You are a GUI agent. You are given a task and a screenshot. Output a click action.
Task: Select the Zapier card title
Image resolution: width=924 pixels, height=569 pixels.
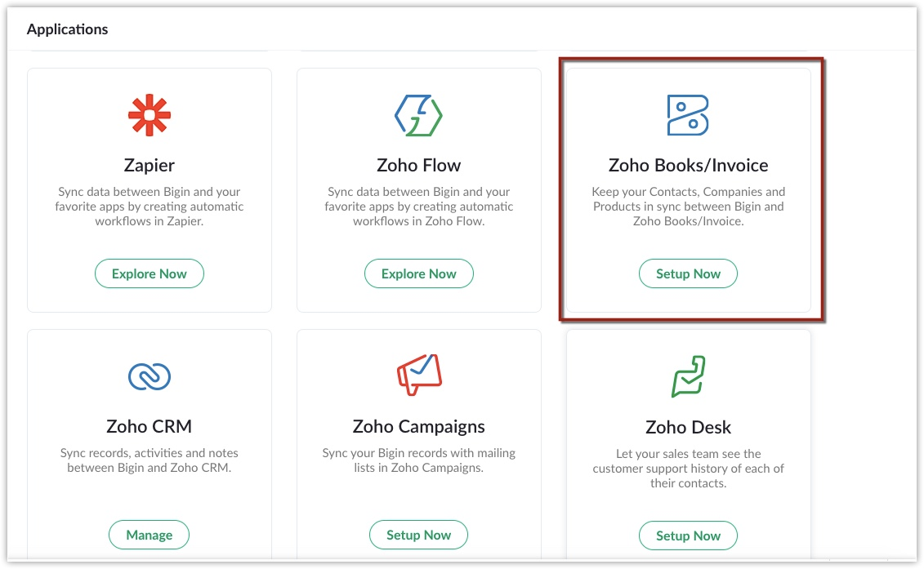point(150,166)
